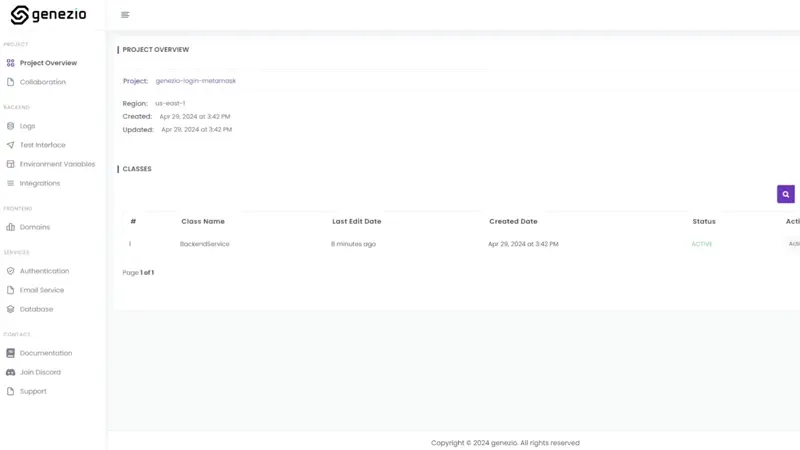
Task: Click the genezio-login-metamask project link
Action: coord(196,81)
